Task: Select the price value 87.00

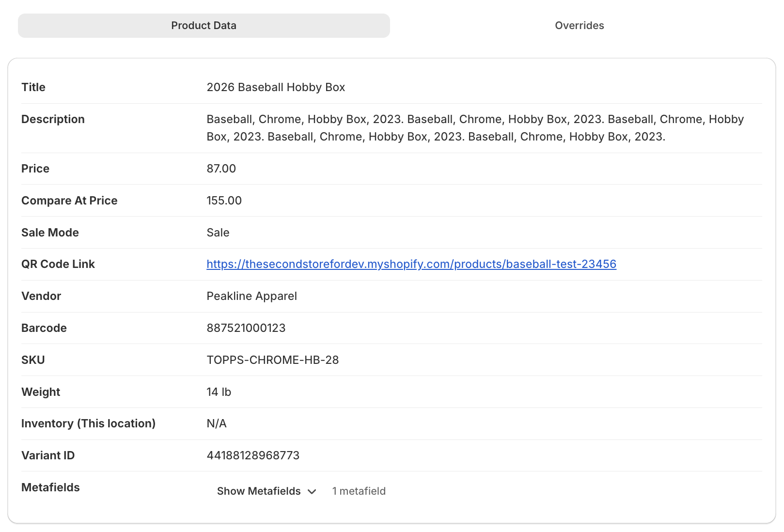Action: click(x=221, y=169)
